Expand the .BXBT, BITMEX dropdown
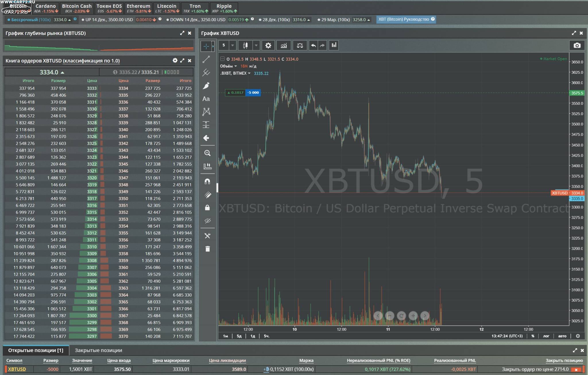This screenshot has height=375, width=588. [249, 73]
